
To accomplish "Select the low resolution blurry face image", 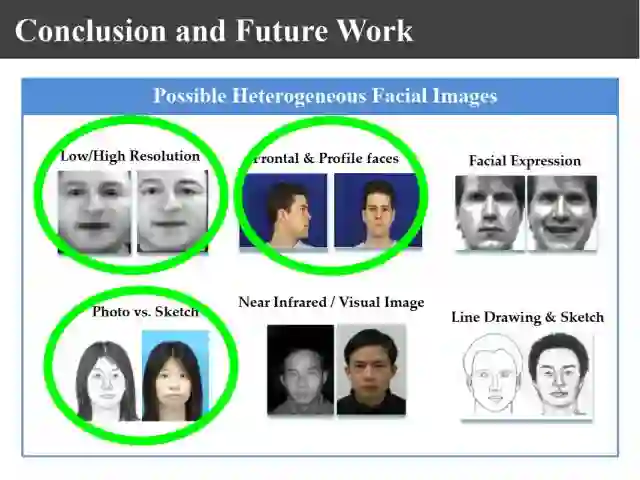I will coord(95,212).
